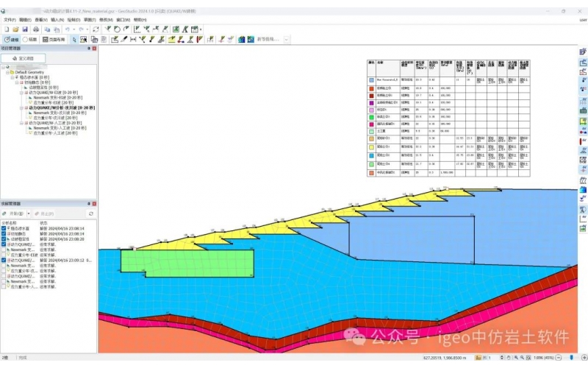Uncheck the 边坡稳定性 analysis checkbox
The image size is (588, 368).
pos(4,238)
